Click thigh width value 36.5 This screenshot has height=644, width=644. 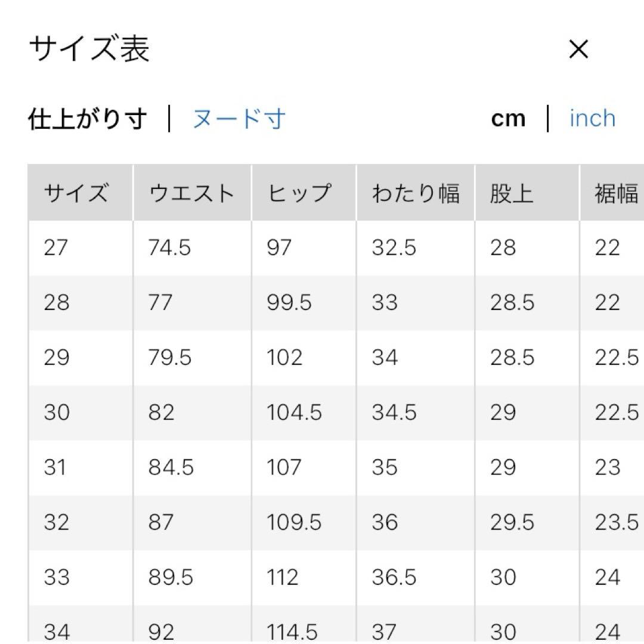pos(394,577)
